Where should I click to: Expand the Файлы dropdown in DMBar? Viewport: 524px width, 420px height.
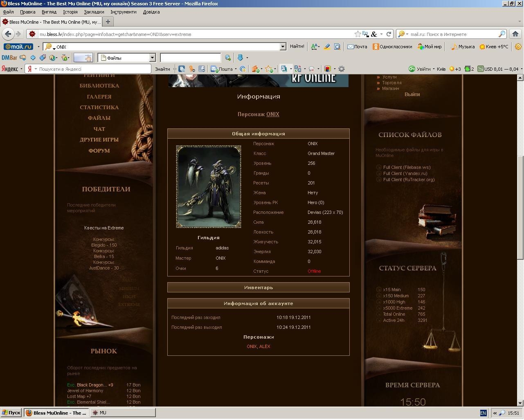pyautogui.click(x=152, y=58)
